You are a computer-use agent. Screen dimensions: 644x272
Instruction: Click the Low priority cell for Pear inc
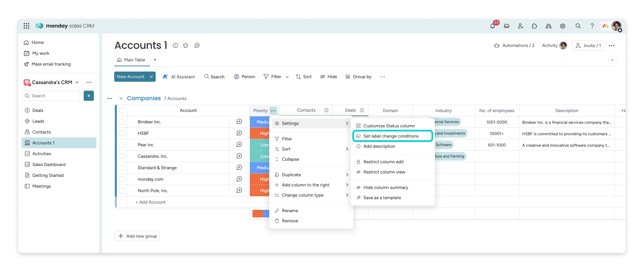pyautogui.click(x=260, y=145)
